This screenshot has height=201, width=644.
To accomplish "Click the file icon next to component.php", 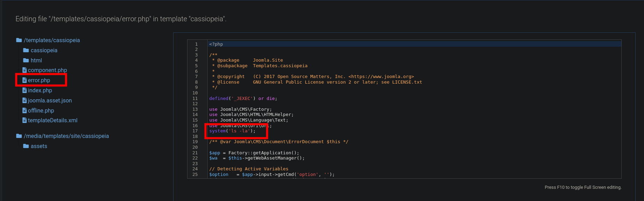I will 24,70.
